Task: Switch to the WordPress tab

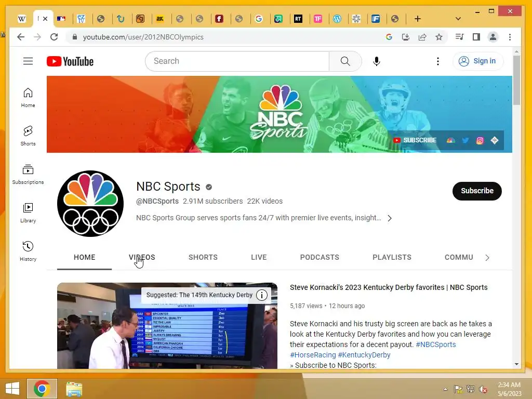Action: point(337,19)
